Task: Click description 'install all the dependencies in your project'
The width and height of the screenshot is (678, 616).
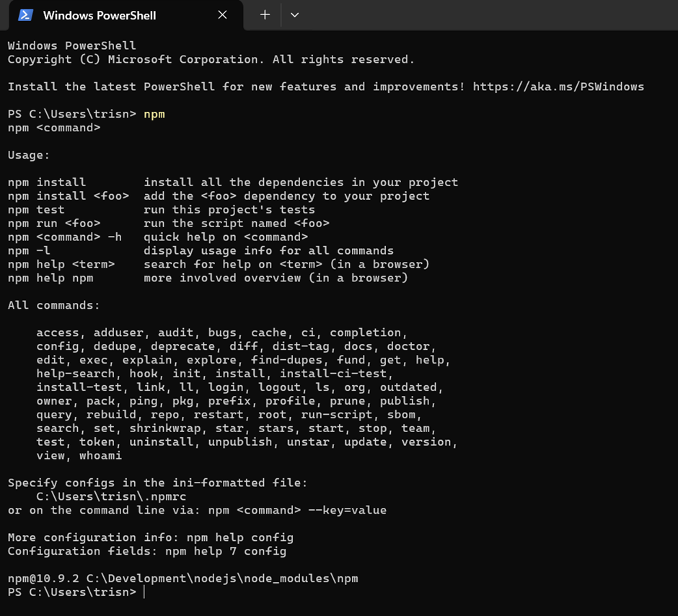Action: [x=301, y=182]
